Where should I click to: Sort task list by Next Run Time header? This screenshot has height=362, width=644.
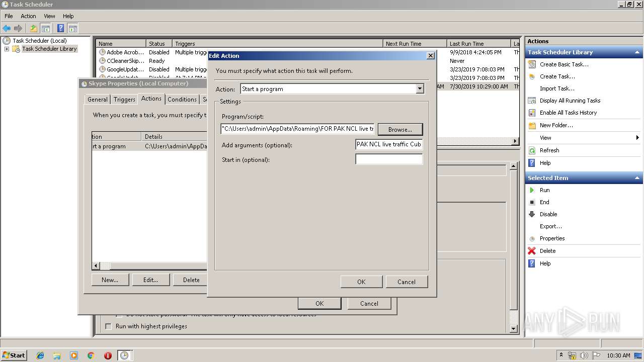tap(415, 44)
